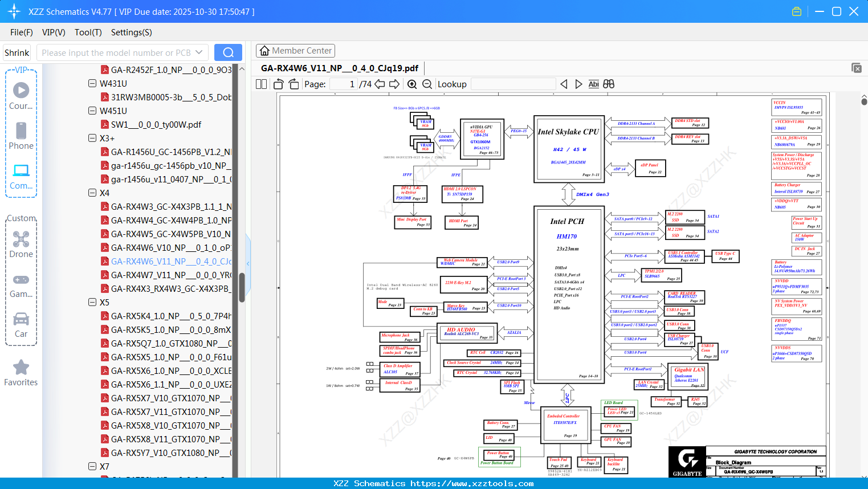868x489 pixels.
Task: Collapse the X3+ tree folder
Action: tap(92, 138)
